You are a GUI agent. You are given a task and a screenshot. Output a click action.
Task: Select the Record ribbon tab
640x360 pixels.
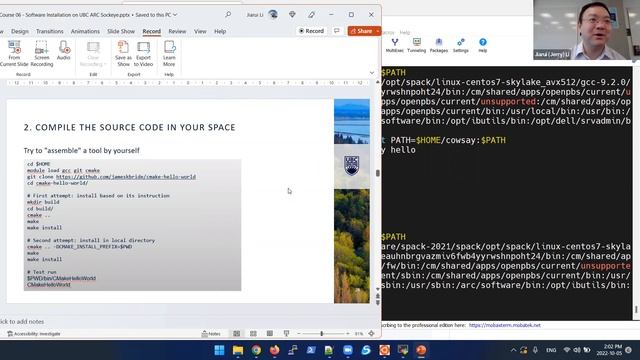point(151,31)
